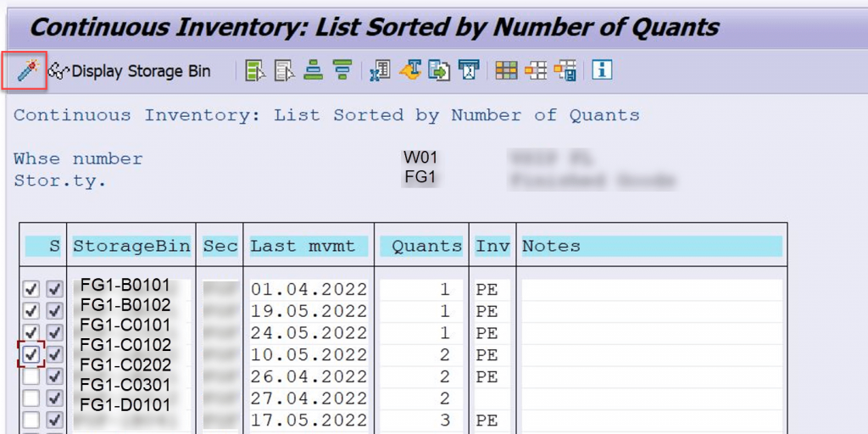This screenshot has width=868, height=434.
Task: Click last movement date 01.04.2022
Action: point(309,290)
